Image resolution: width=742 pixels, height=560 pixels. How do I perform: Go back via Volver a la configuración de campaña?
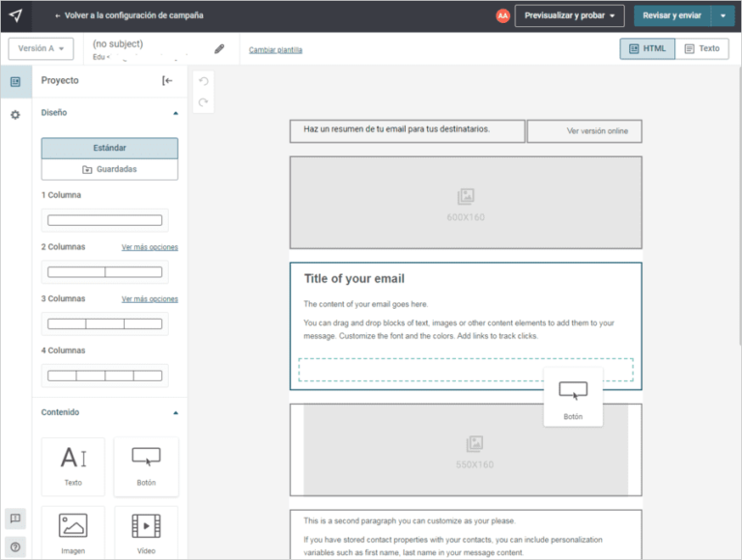pyautogui.click(x=129, y=15)
